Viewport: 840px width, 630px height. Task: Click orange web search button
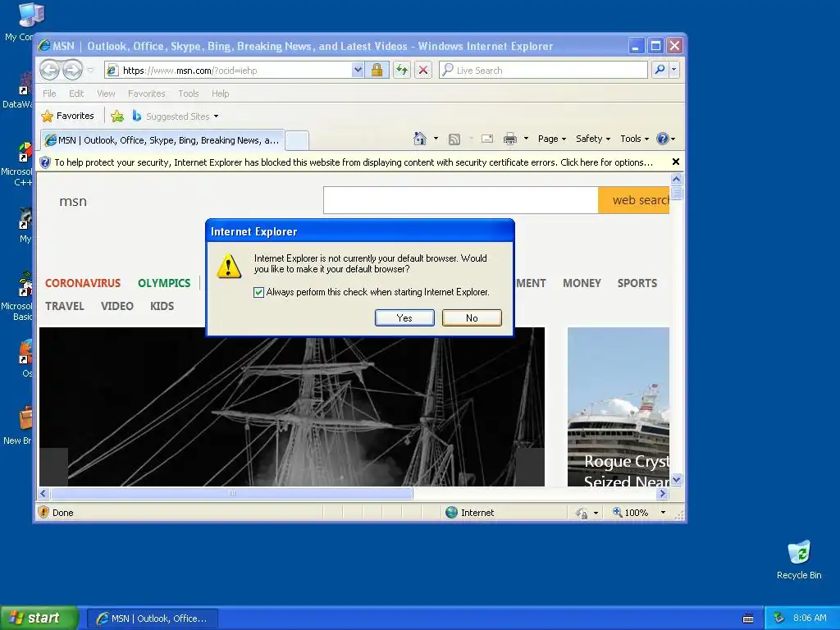tap(634, 200)
